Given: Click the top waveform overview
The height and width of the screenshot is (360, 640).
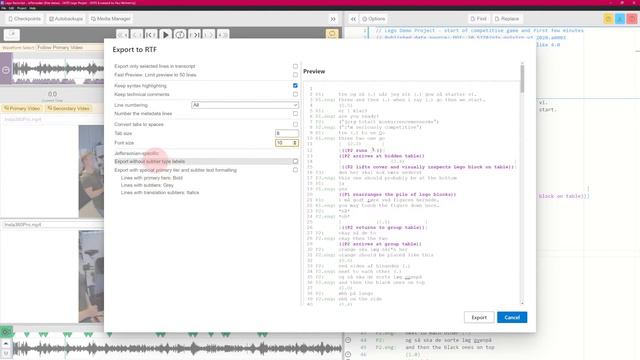Looking at the screenshot, I should (x=58, y=70).
